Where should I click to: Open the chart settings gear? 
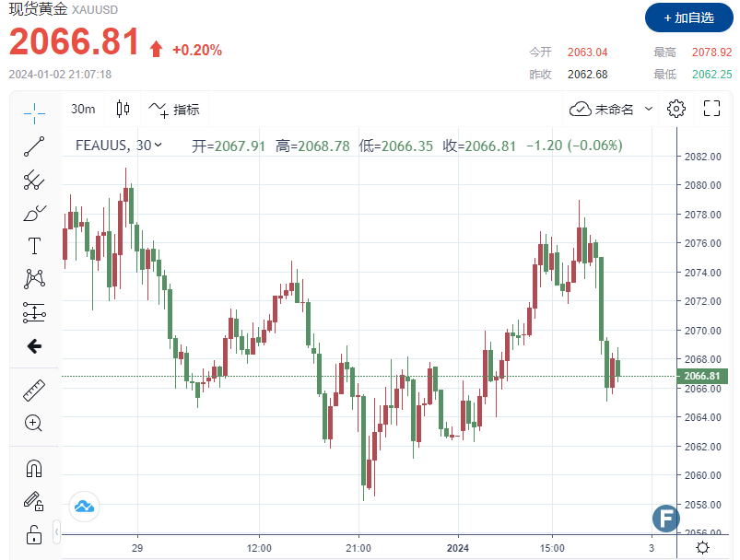[x=676, y=109]
